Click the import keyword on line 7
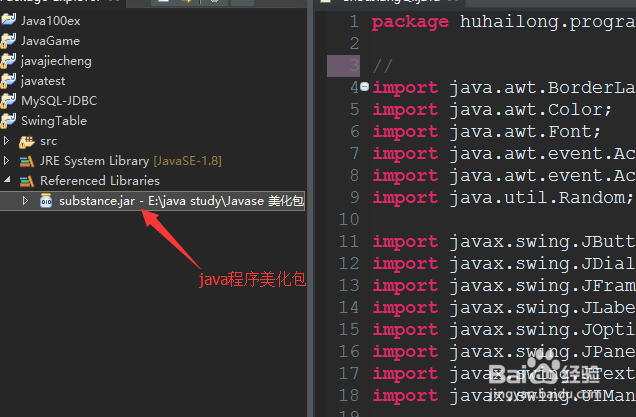This screenshot has height=417, width=636. coord(405,154)
